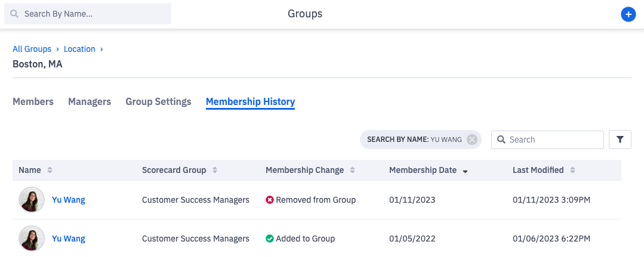Select the Membership History tab
This screenshot has height=257, width=644.
pyautogui.click(x=250, y=101)
